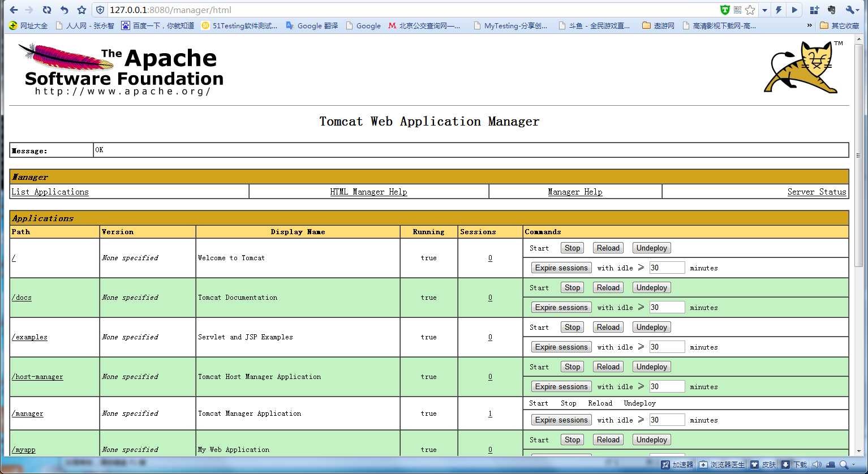
Task: Go back with the browser back arrow
Action: coord(14,10)
